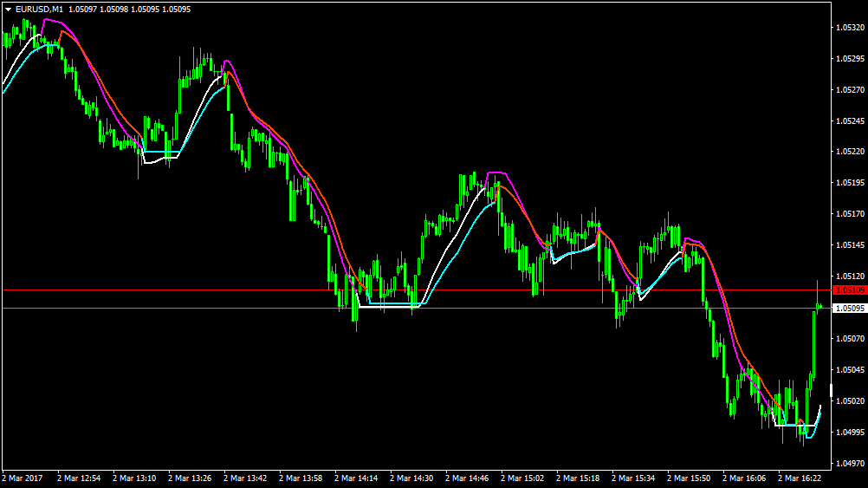Click the current price label 1.05095
The height and width of the screenshot is (488, 868).
coord(851,308)
